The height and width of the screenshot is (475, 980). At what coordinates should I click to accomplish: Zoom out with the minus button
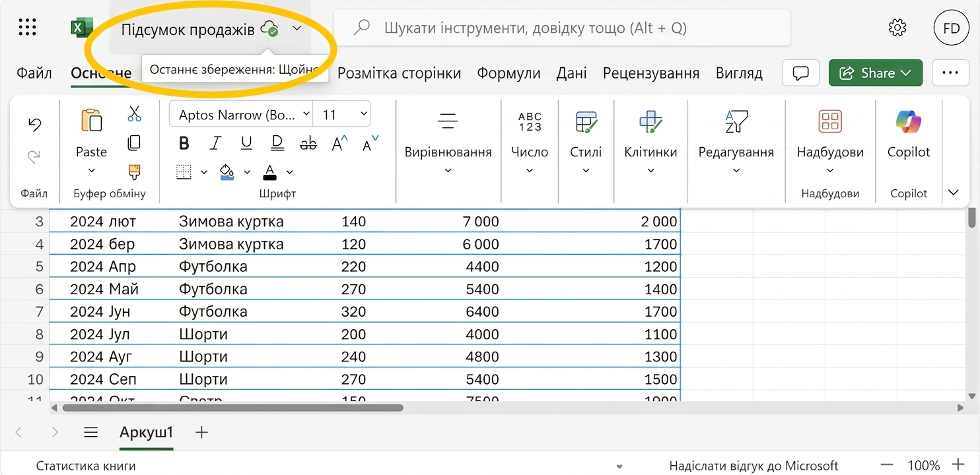tap(887, 465)
